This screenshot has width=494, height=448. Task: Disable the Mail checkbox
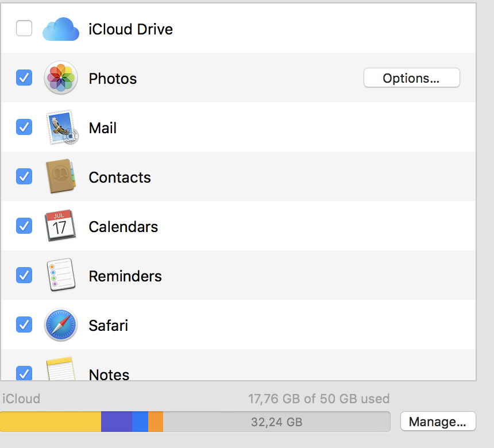24,127
